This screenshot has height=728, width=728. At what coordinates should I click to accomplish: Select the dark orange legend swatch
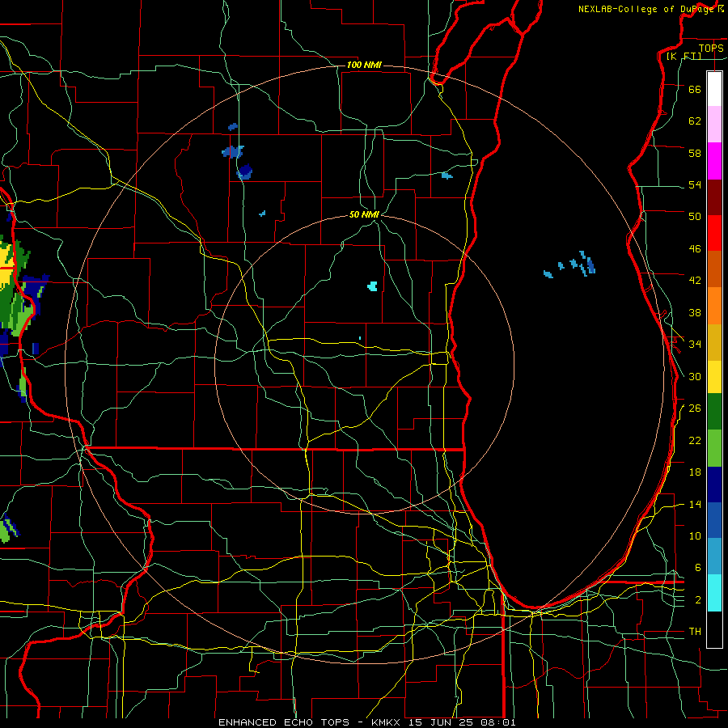pyautogui.click(x=714, y=269)
